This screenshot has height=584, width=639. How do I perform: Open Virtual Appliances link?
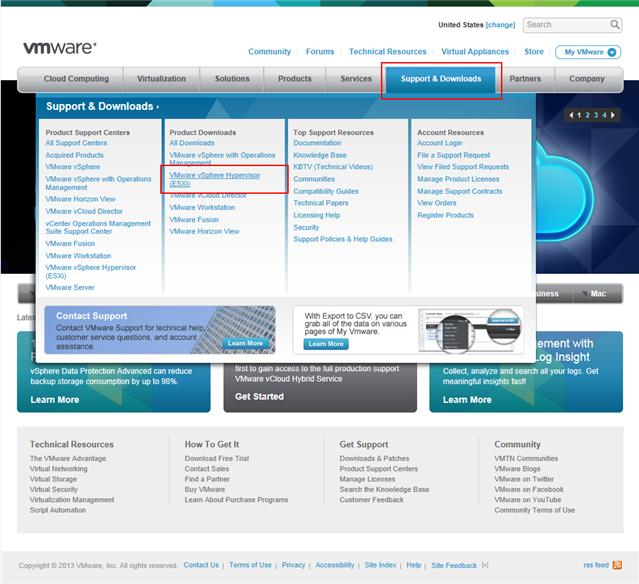(x=475, y=52)
